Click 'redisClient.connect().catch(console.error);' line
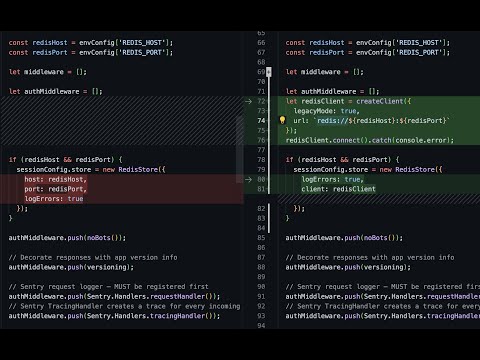Image resolution: width=480 pixels, height=360 pixels. click(x=370, y=140)
